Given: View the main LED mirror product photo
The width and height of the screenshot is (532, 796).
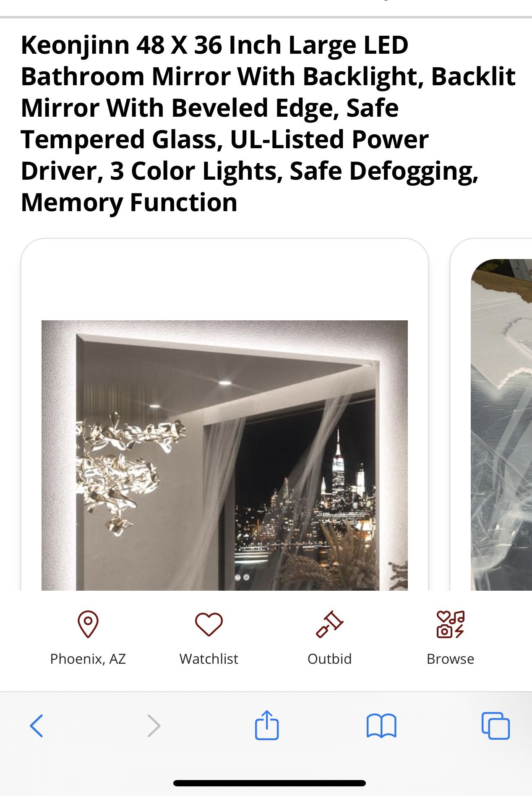Looking at the screenshot, I should click(224, 456).
